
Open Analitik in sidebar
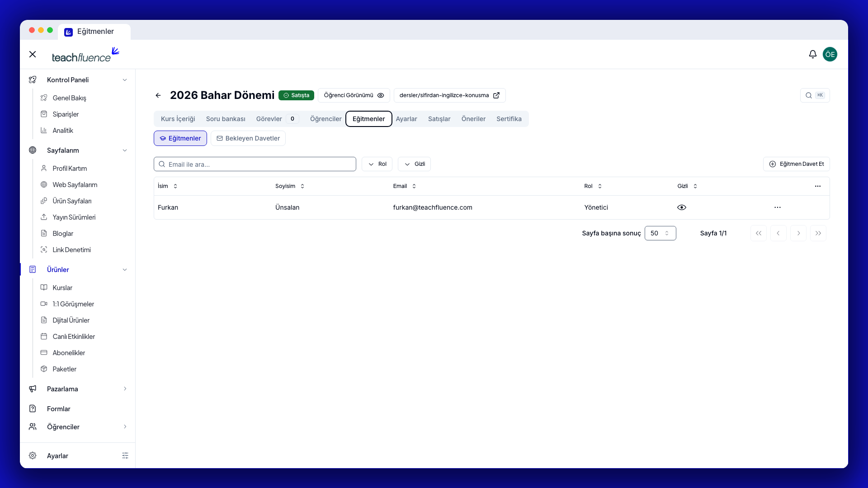[x=63, y=131]
